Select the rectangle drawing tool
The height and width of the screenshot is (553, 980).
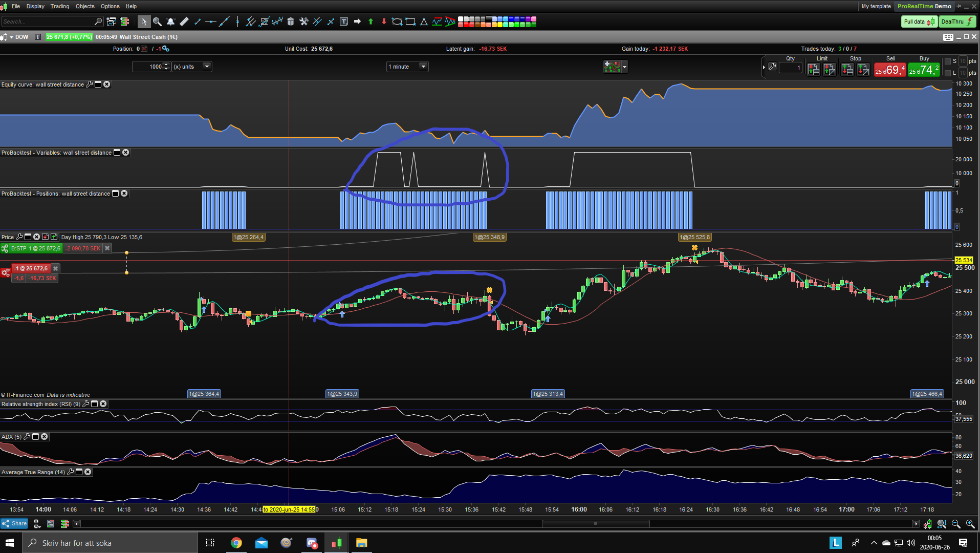(x=410, y=22)
